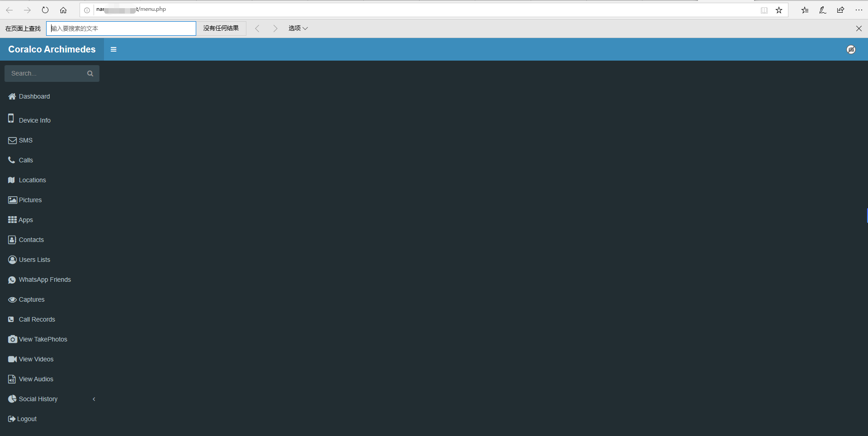This screenshot has width=868, height=436.
Task: Show site information icon in address bar
Action: tap(87, 10)
